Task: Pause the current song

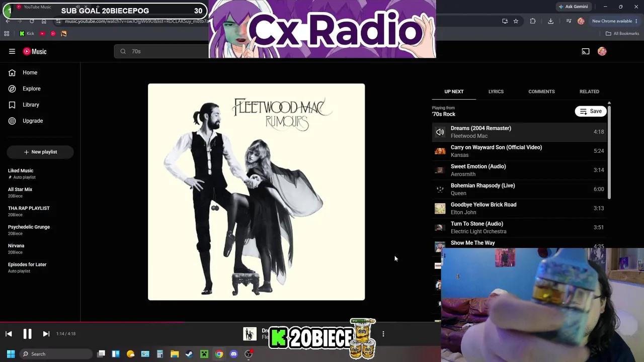Action: [x=27, y=334]
